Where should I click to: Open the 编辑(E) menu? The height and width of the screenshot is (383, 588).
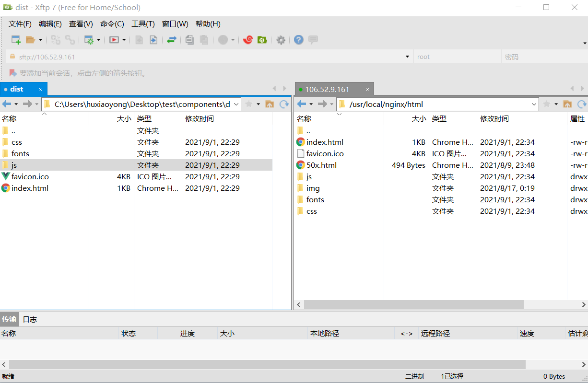coord(50,23)
